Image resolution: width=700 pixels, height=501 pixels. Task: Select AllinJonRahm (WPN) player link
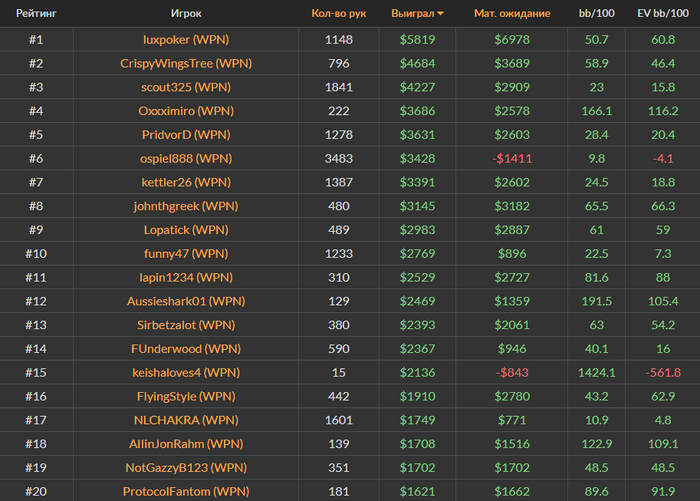pyautogui.click(x=185, y=444)
